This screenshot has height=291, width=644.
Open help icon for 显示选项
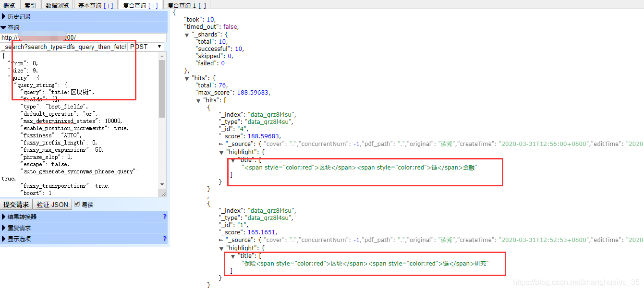pyautogui.click(x=164, y=239)
